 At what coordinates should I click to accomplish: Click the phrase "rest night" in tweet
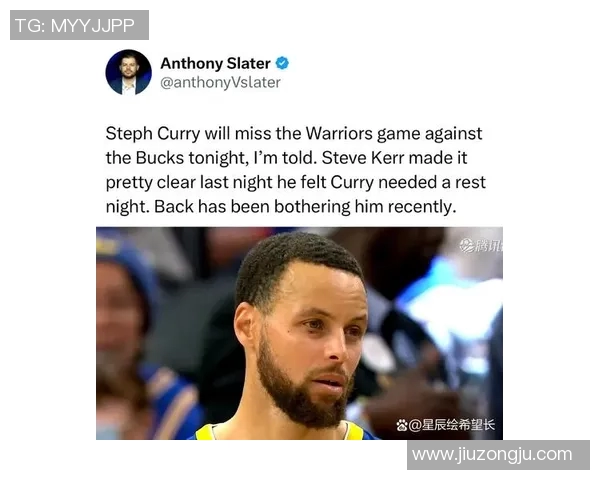click(x=470, y=182)
